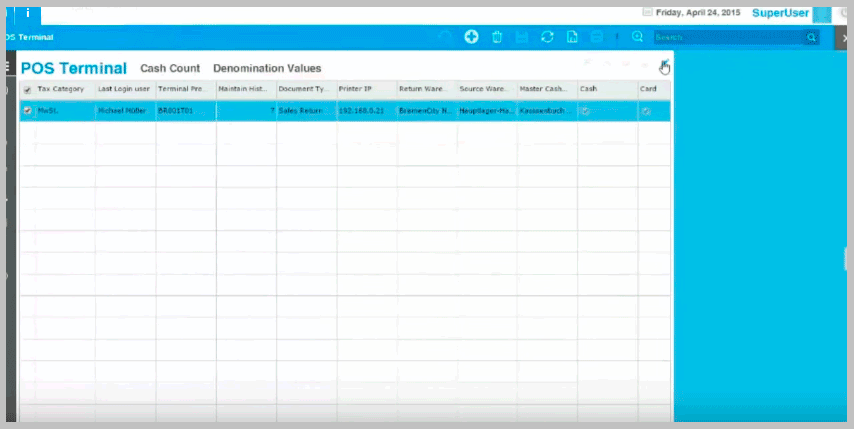Sort by Master Cash... column header
Image resolution: width=854 pixels, height=429 pixels.
click(547, 89)
